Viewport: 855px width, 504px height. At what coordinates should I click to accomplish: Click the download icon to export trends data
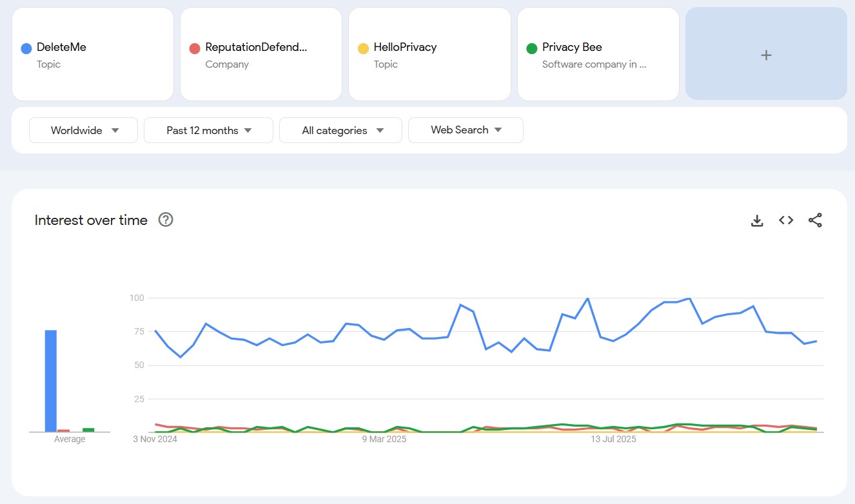(756, 220)
